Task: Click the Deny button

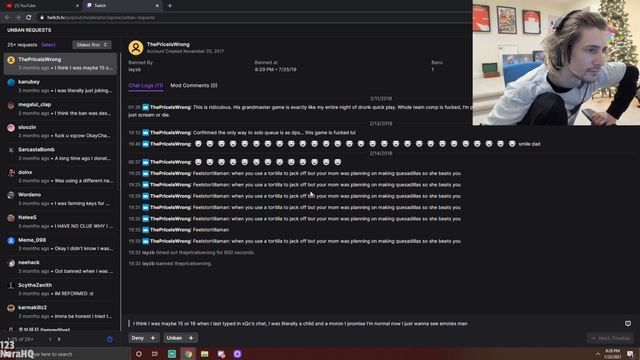Action: (x=144, y=338)
